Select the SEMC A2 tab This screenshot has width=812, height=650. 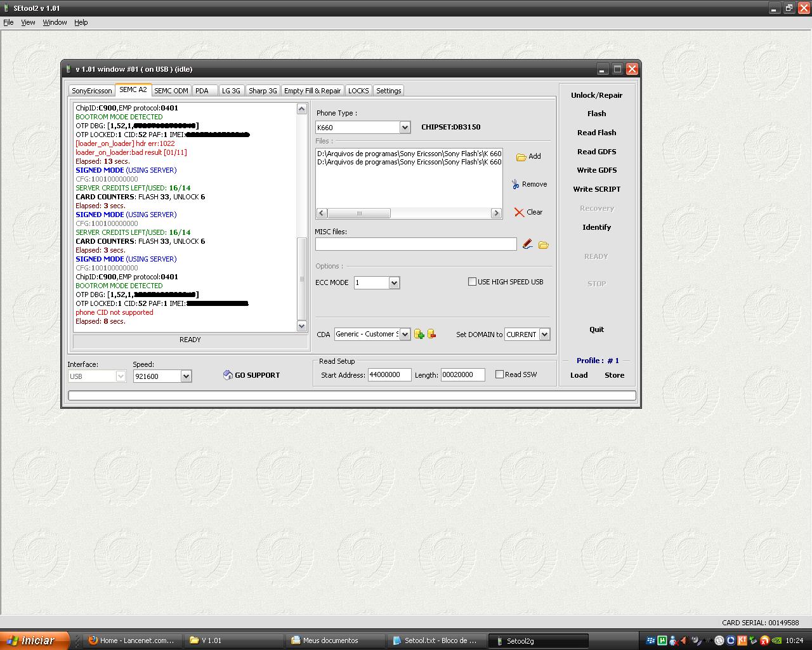click(x=133, y=90)
